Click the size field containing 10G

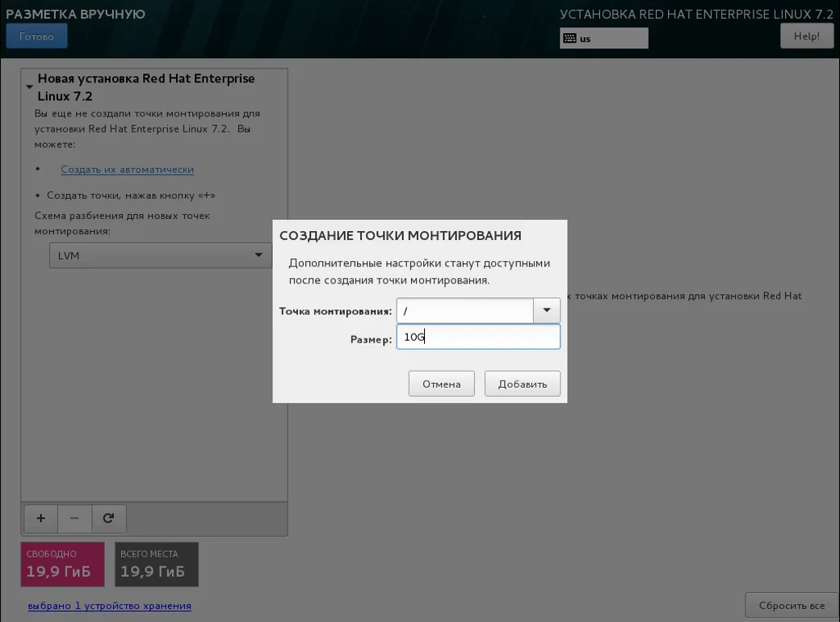coord(478,337)
